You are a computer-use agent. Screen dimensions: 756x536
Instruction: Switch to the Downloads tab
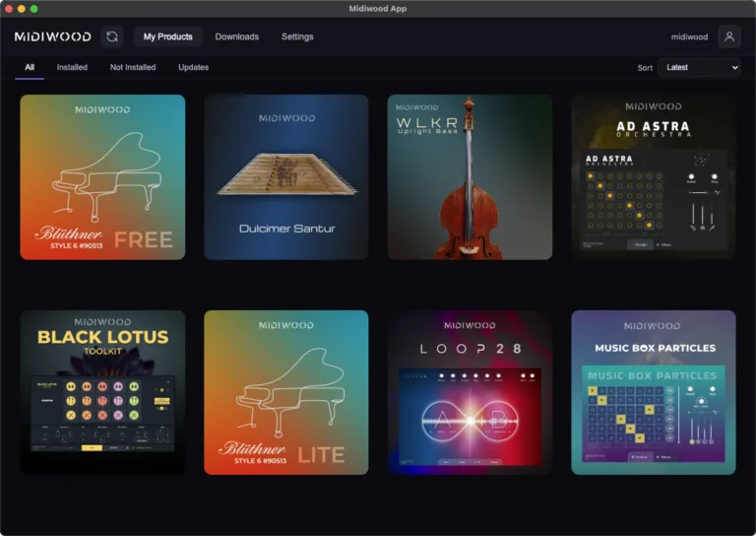click(x=236, y=36)
